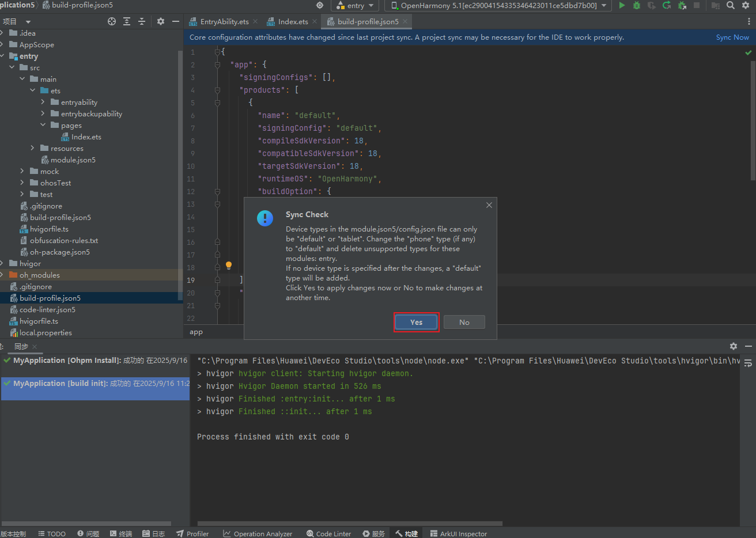756x538 pixels.
Task: Click the build output horizontal scrollbar
Action: coord(350,524)
